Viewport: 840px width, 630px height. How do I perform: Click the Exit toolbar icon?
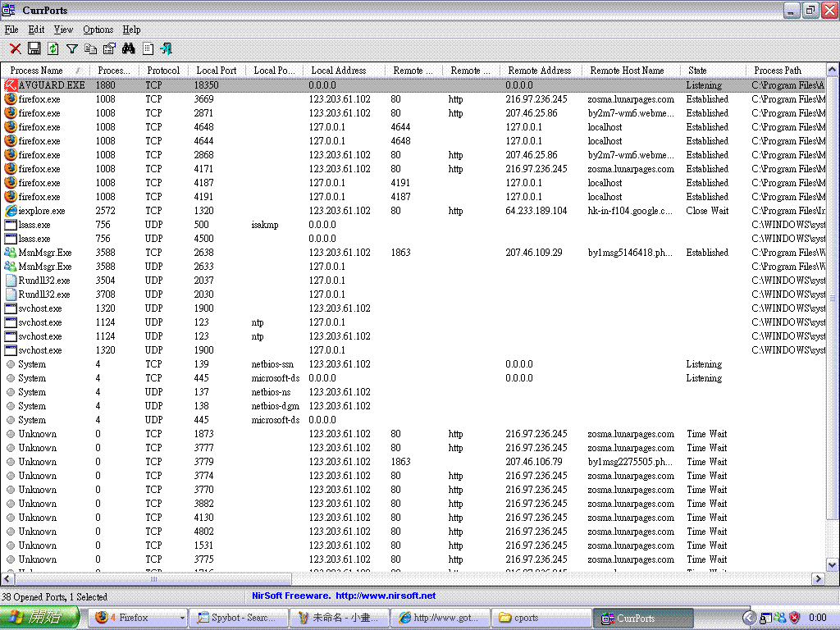click(166, 49)
